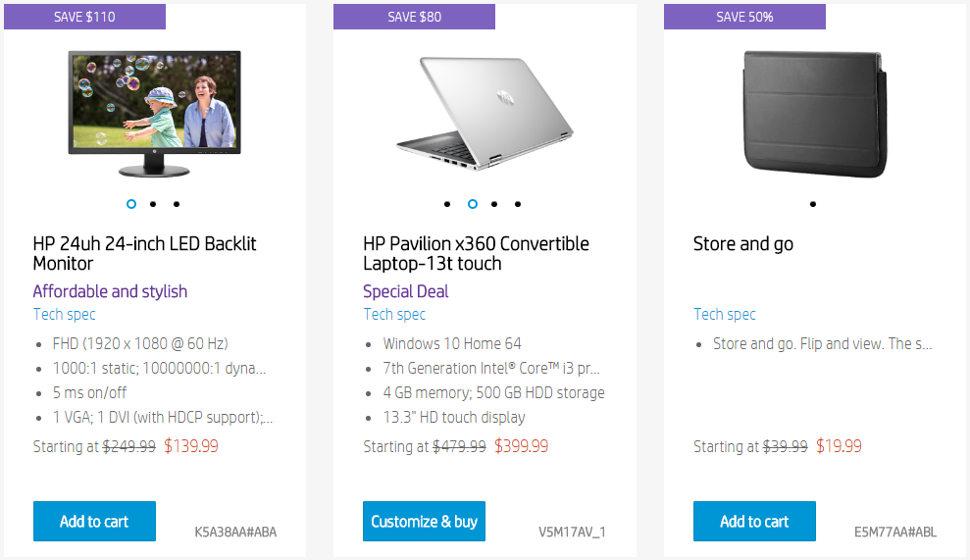The width and height of the screenshot is (970, 560).
Task: Select third carousel dot under Pavilion laptop
Action: click(x=494, y=204)
